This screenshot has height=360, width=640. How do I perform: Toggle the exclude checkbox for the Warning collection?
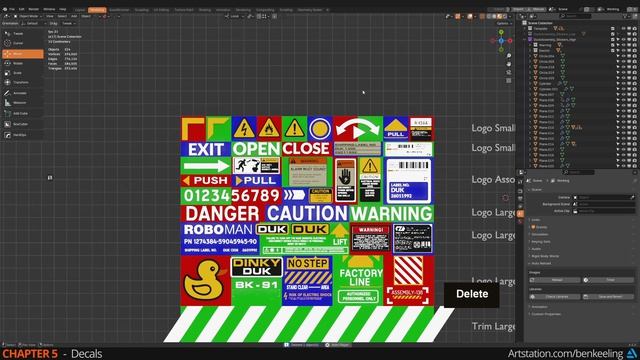click(613, 45)
